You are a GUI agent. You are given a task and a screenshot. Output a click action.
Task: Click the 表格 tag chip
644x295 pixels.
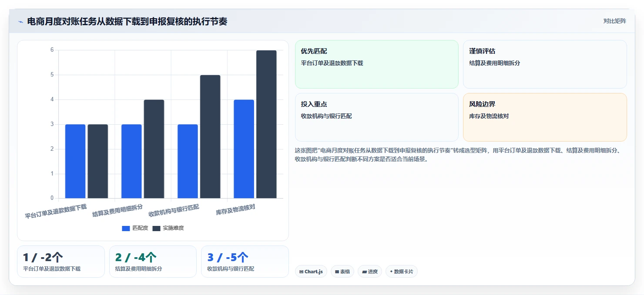342,272
